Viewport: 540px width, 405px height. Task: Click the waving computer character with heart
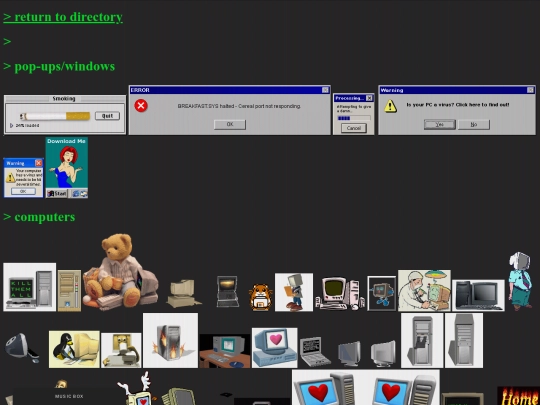(x=138, y=389)
